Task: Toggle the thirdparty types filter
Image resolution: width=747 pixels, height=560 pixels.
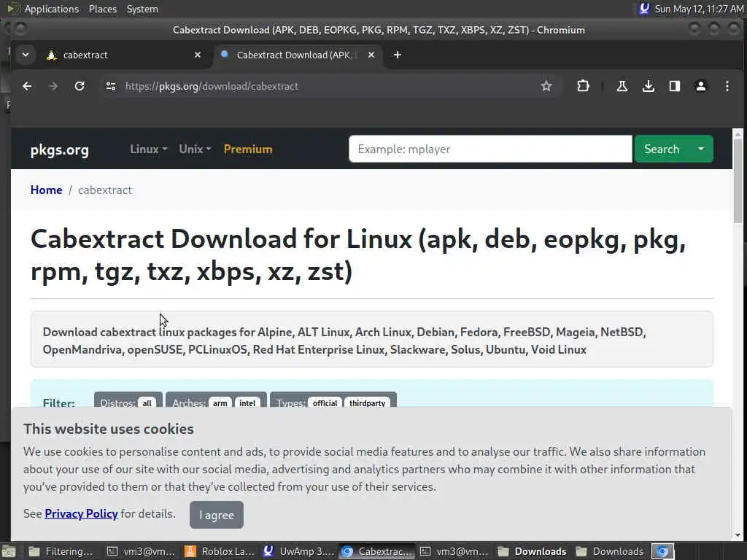Action: (x=368, y=403)
